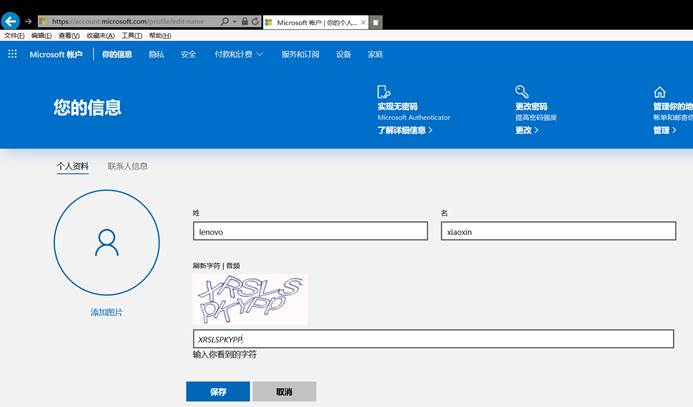
Task: Go to the 安全 navigation item
Action: tap(188, 54)
